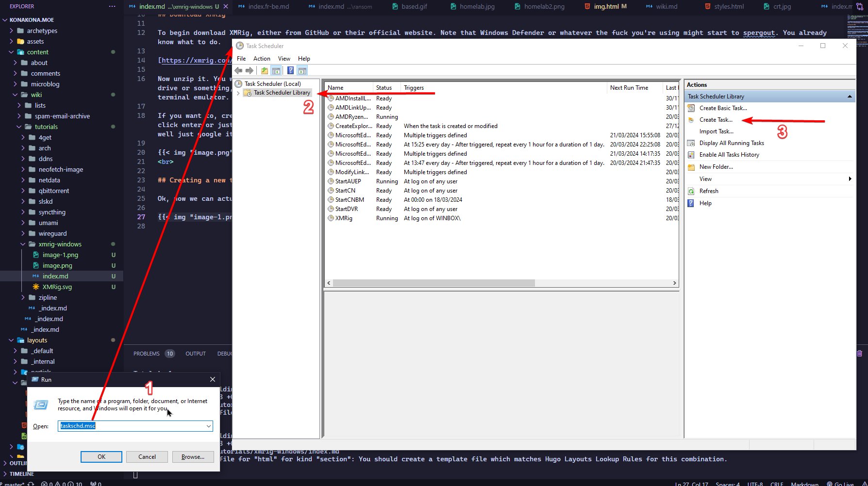Click Cancel in the Run dialog

(147, 457)
